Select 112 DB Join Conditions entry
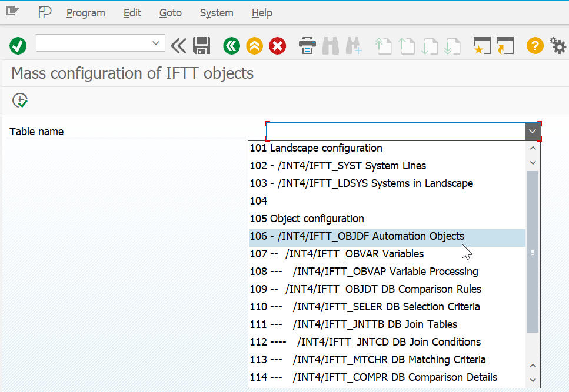Viewport: 569px width, 392px height. coord(365,342)
